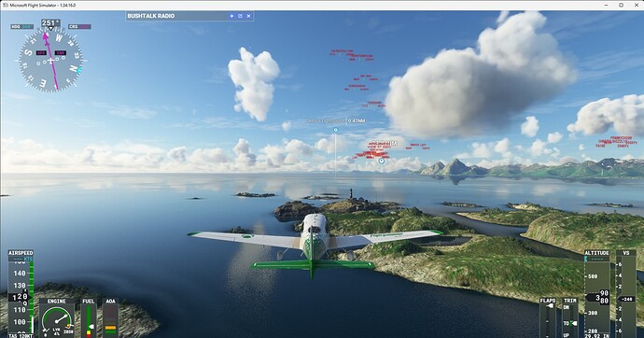Click the Skrova Lighthouse 0.47NM label
The width and height of the screenshot is (644, 338).
click(336, 120)
